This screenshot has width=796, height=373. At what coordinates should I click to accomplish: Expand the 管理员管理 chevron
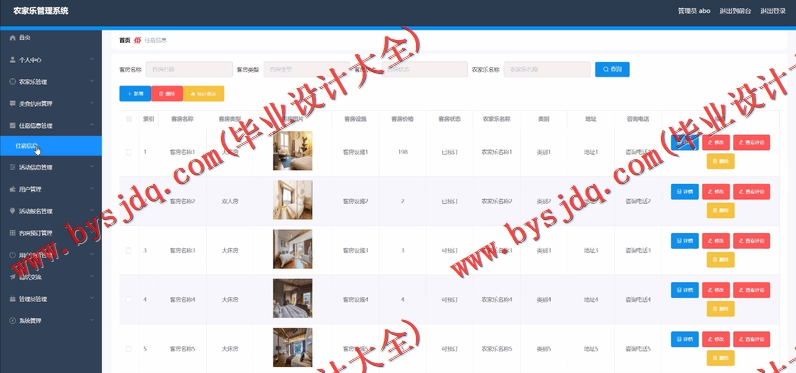92,299
